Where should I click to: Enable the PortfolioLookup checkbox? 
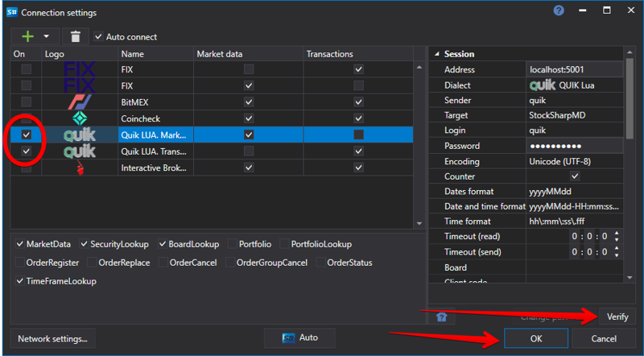[285, 244]
